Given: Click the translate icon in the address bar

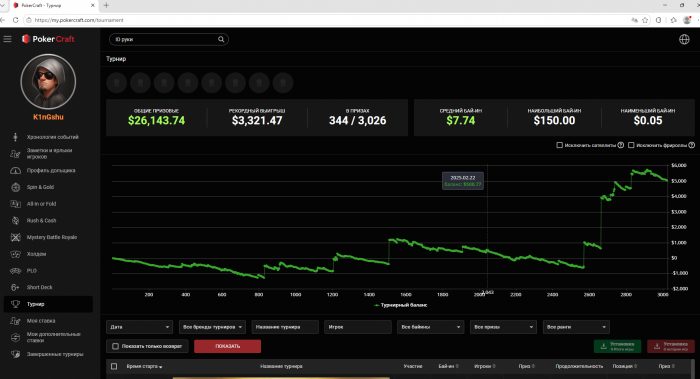Looking at the screenshot, I should click(634, 20).
